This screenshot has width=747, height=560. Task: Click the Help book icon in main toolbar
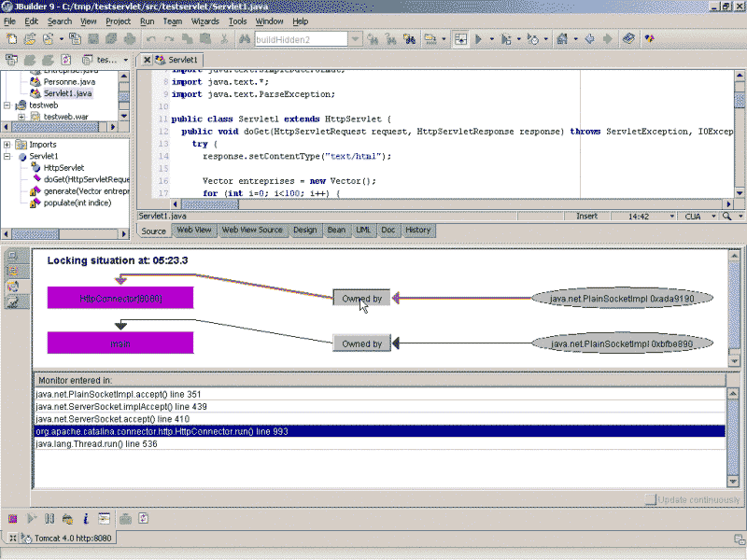(628, 40)
